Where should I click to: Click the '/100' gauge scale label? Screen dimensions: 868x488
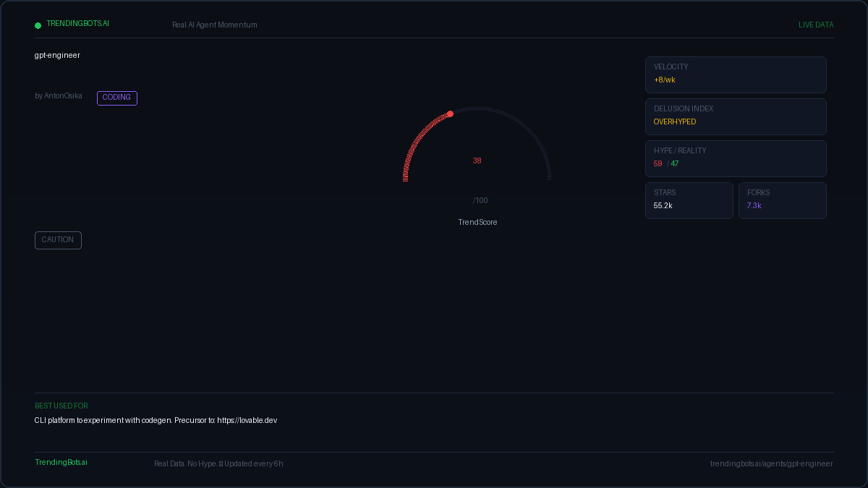point(480,201)
